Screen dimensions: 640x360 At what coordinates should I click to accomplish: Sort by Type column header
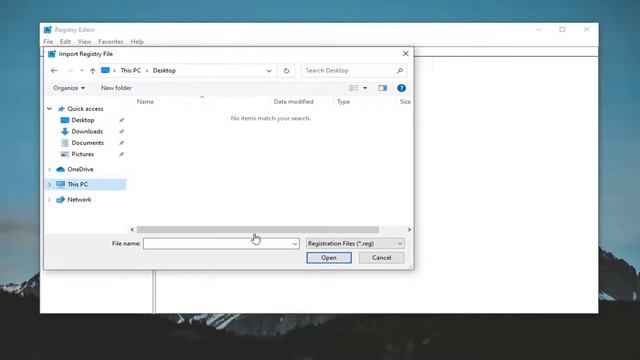coord(343,102)
